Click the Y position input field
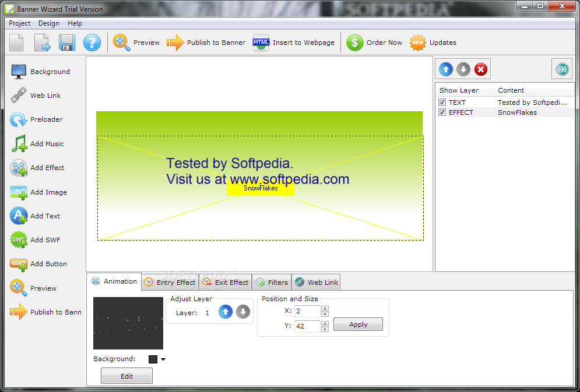 [307, 326]
